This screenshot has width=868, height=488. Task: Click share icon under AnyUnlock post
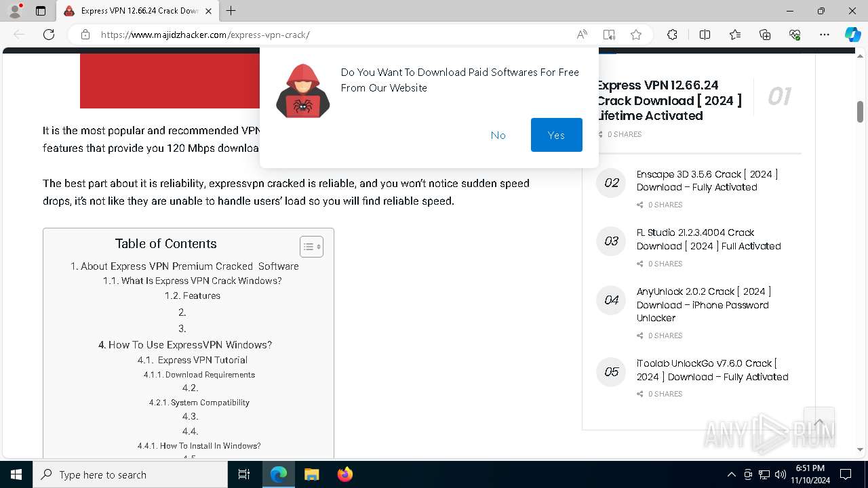point(640,335)
